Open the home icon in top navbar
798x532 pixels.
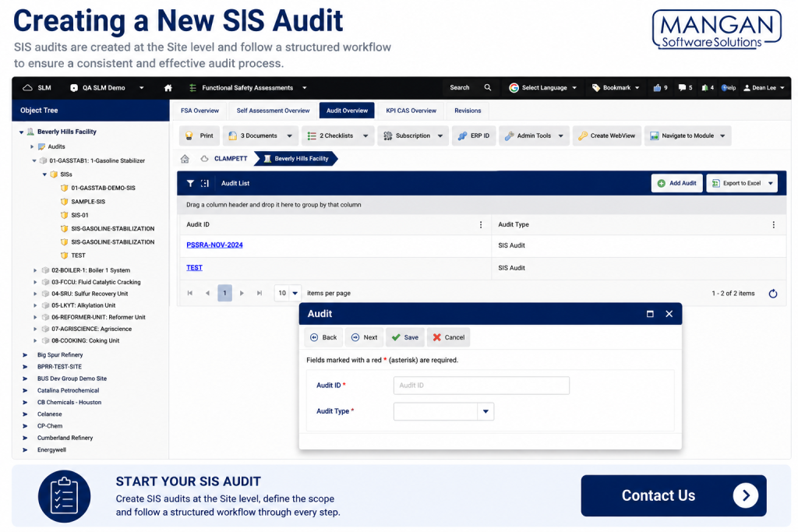168,88
